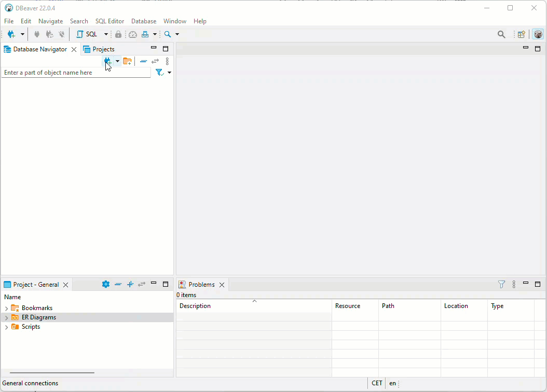Screen dimensions: 547x392
Task: Open the Database Navigator view menu dots
Action: pyautogui.click(x=168, y=61)
